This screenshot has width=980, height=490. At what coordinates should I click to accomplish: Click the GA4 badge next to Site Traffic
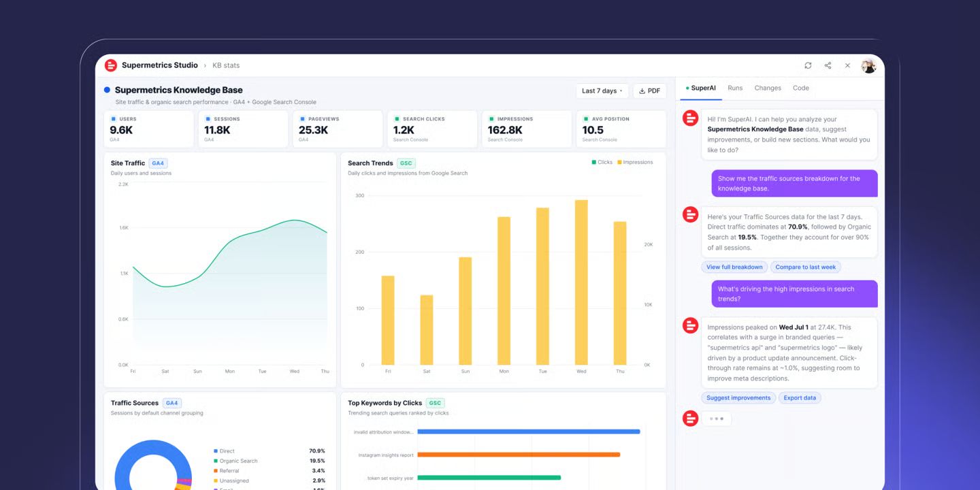[x=158, y=163]
